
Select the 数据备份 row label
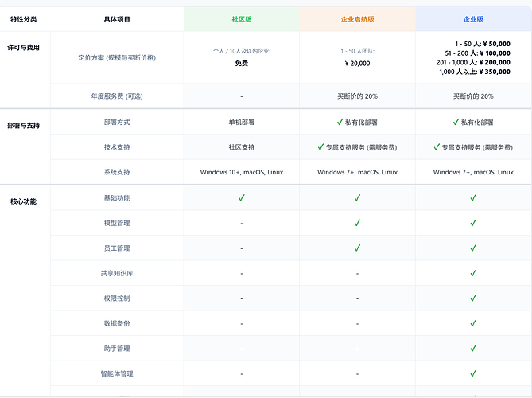(117, 324)
